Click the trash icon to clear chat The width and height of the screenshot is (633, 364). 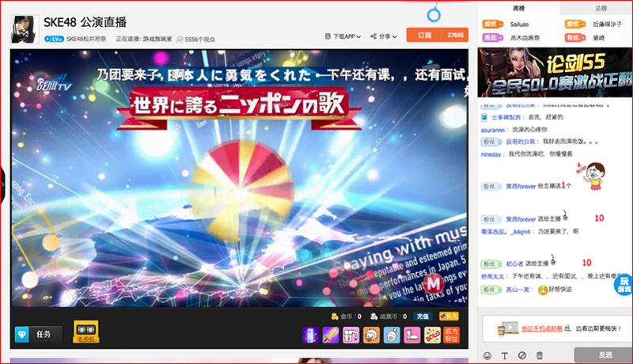tap(540, 355)
